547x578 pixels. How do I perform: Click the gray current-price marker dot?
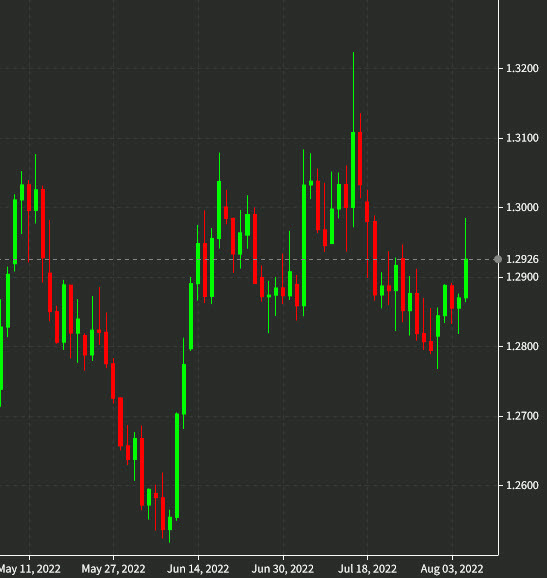coord(498,260)
